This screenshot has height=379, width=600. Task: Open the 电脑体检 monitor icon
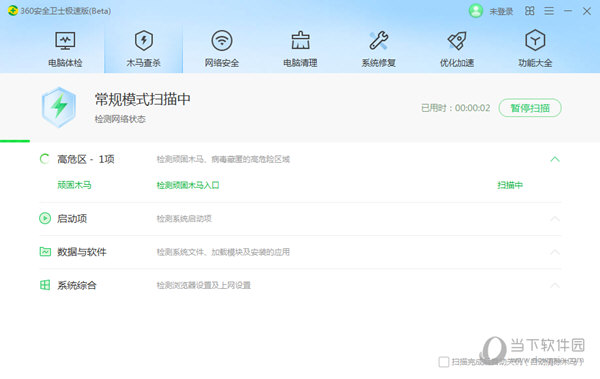click(65, 41)
